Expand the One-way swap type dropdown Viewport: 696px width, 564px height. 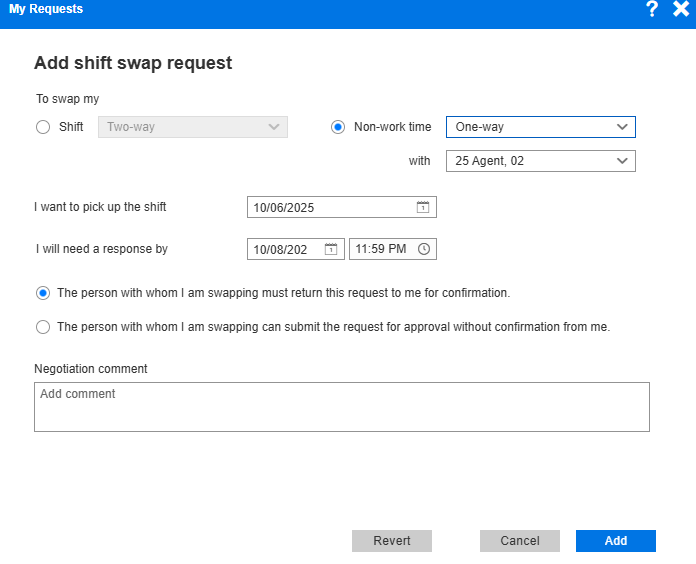(x=540, y=127)
